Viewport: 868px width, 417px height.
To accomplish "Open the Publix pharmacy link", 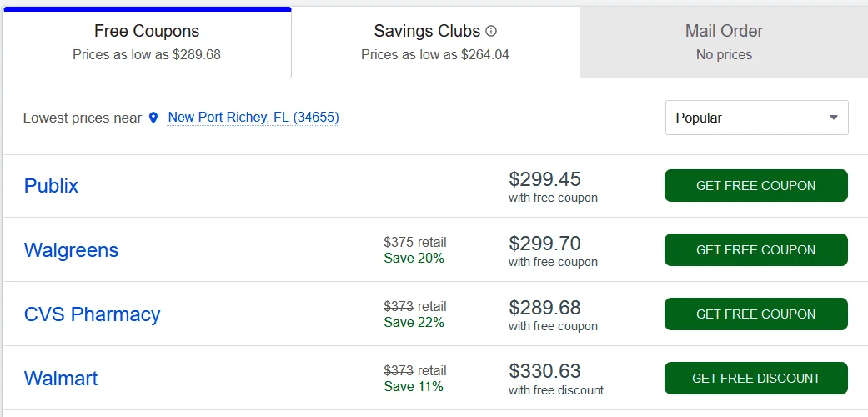I will coord(51,186).
